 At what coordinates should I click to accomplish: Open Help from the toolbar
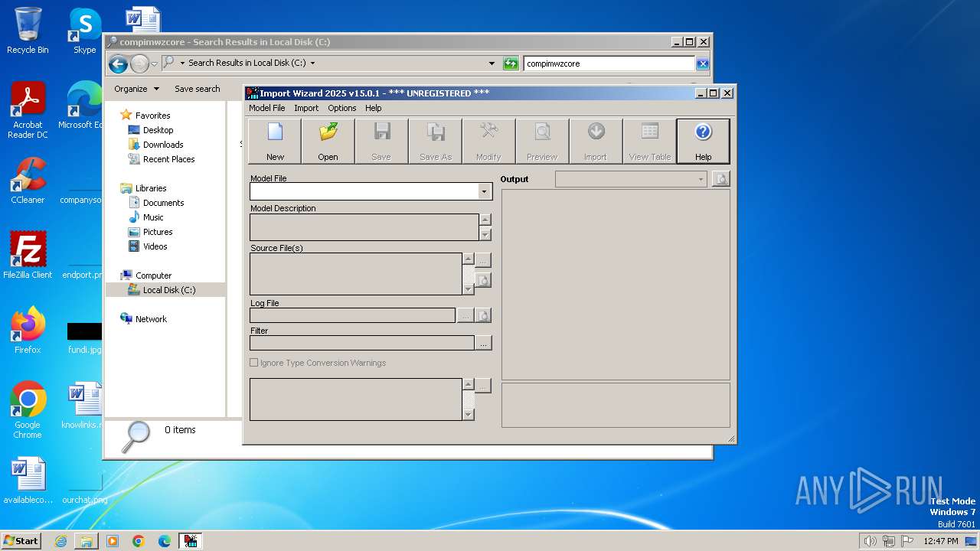(x=703, y=141)
